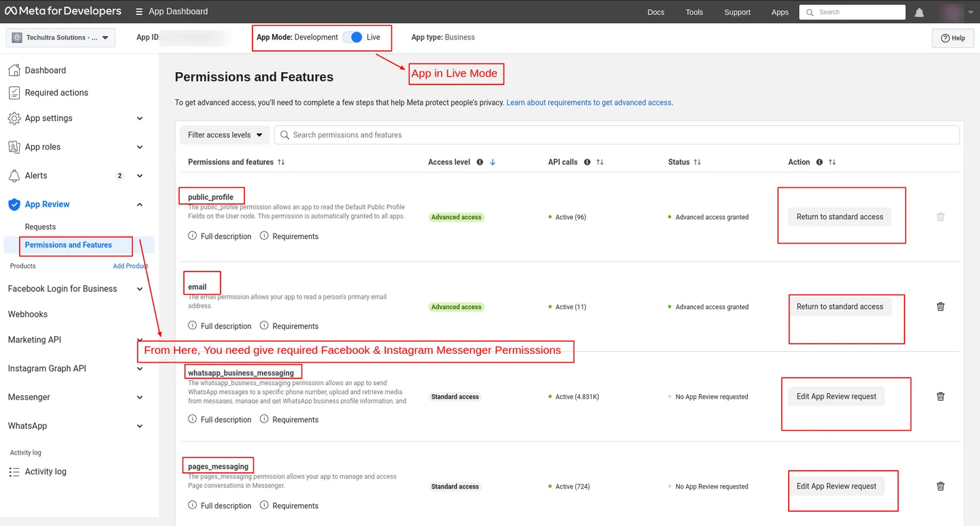The height and width of the screenshot is (526, 980).
Task: Open account menu arrow in top-right corner
Action: tap(970, 12)
